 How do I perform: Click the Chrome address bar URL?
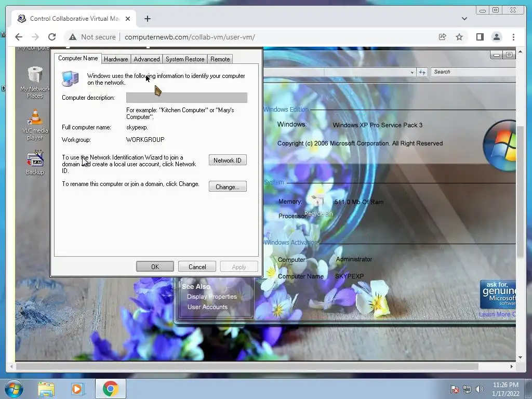(x=190, y=37)
